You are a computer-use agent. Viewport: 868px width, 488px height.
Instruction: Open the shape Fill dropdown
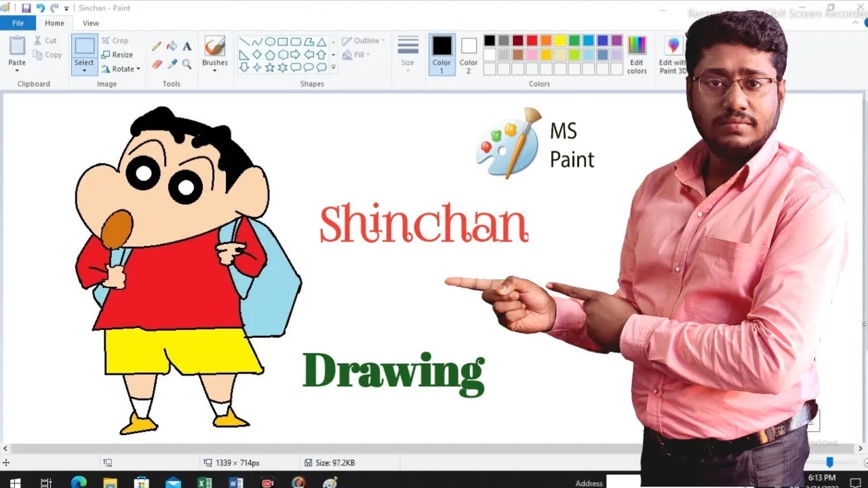(355, 55)
